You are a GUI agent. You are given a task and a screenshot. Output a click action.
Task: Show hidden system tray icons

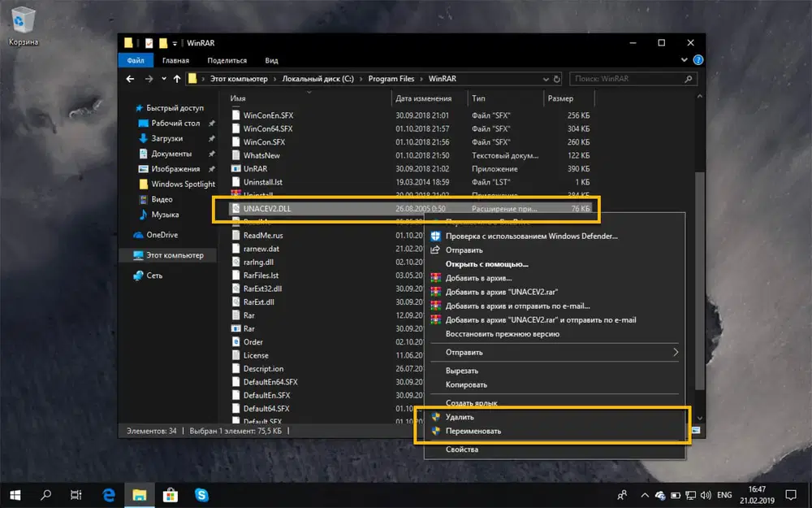coord(644,493)
